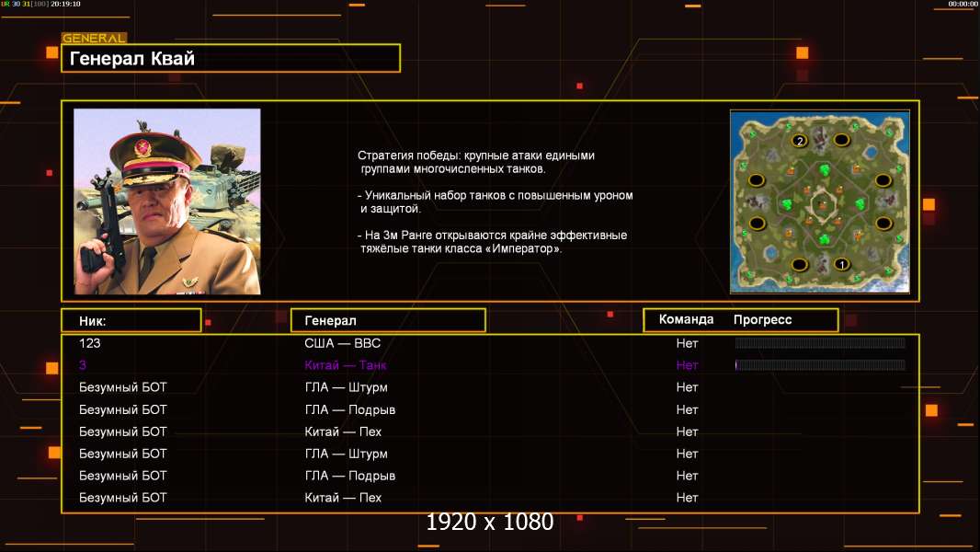
Task: Click the loading progress bar of player 3
Action: 820,365
